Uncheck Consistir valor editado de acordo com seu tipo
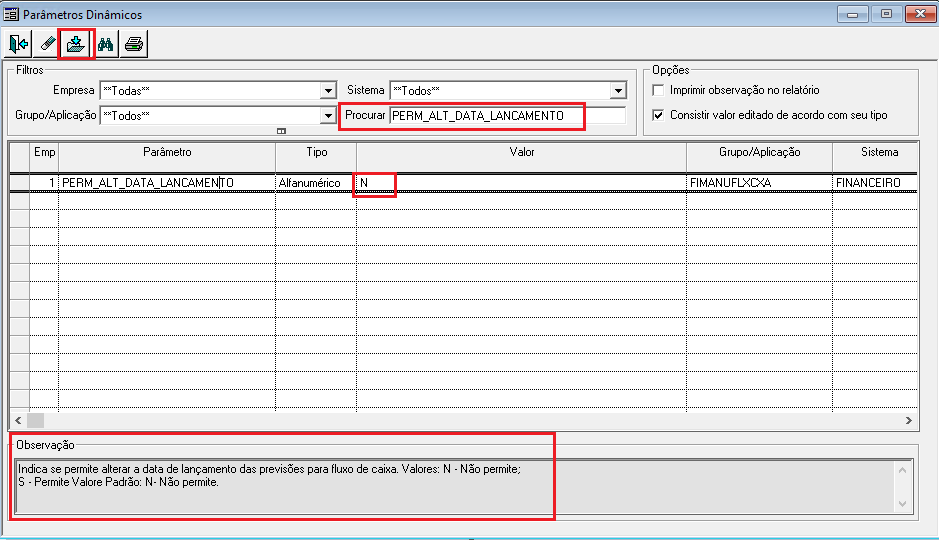 coord(658,115)
